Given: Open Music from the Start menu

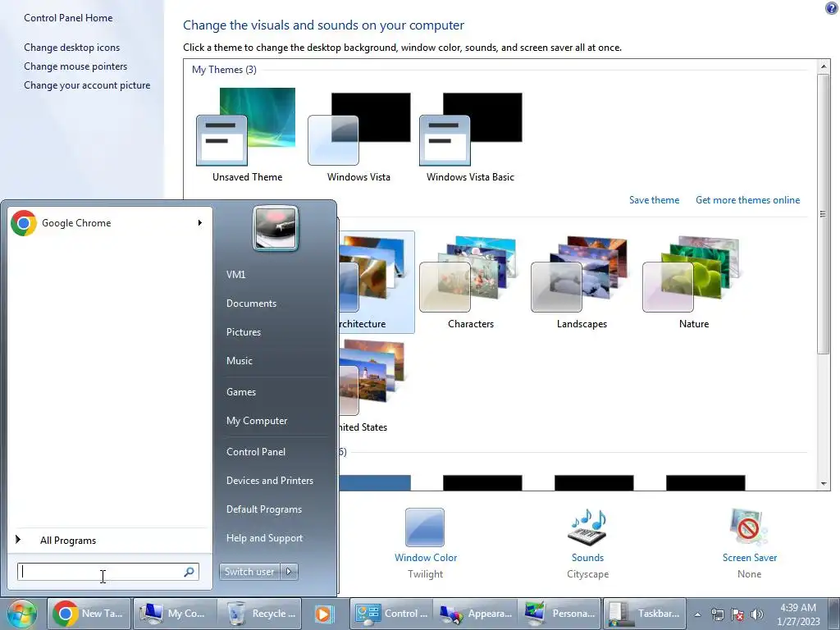Looking at the screenshot, I should (x=239, y=361).
